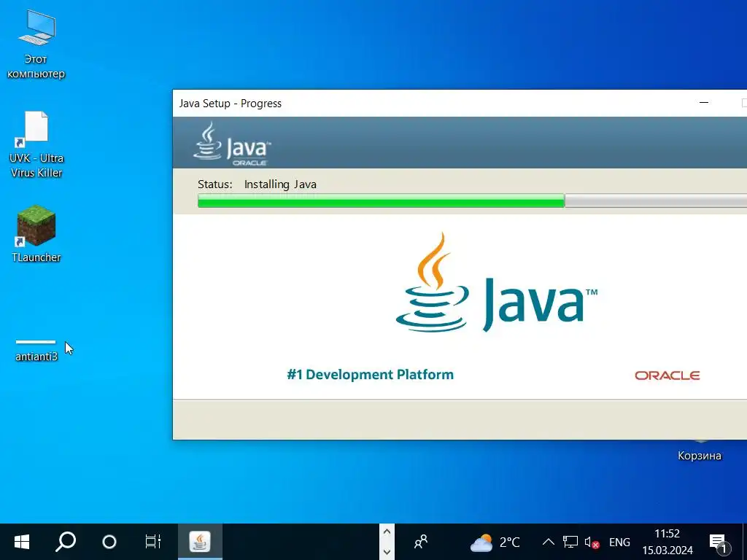747x560 pixels.
Task: Click the "Installing Java" status text
Action: [x=280, y=184]
